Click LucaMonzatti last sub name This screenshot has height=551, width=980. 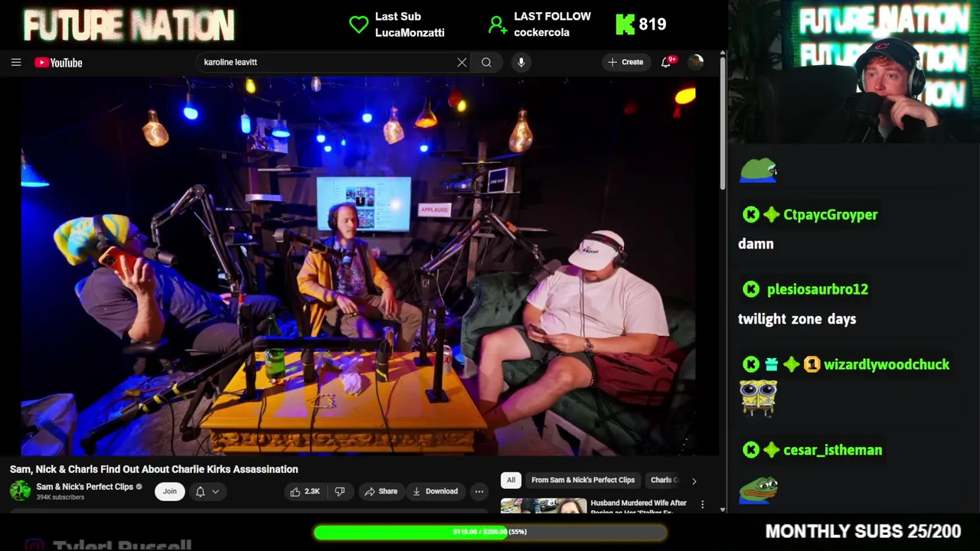click(x=410, y=33)
